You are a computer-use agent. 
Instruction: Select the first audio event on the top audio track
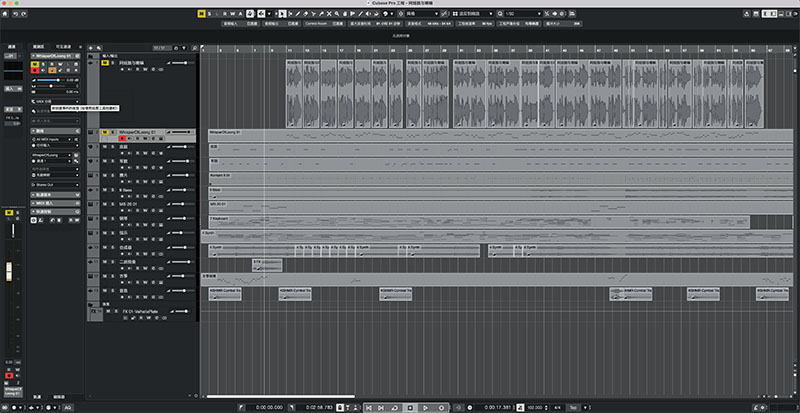tap(294, 93)
